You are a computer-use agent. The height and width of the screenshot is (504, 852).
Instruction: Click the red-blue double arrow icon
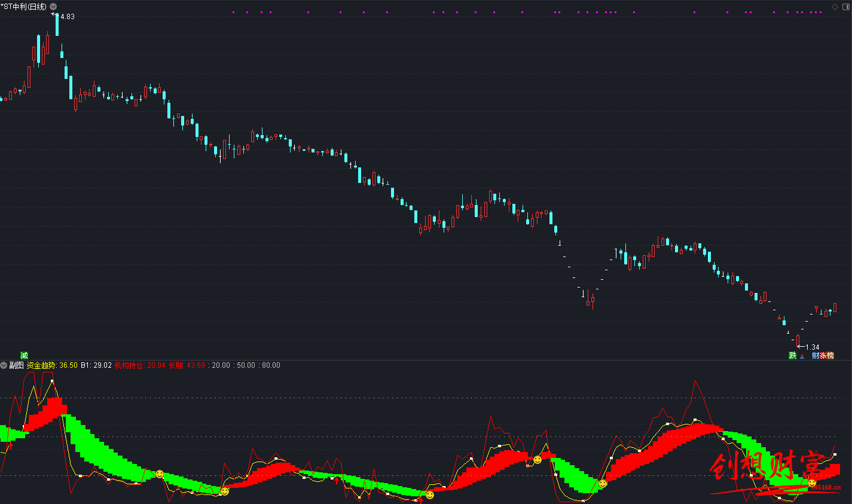[802, 356]
